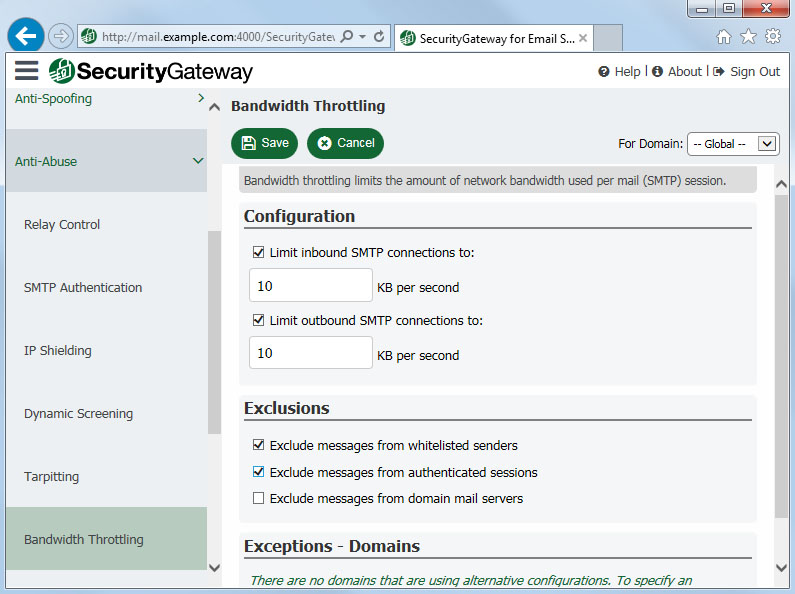Click the Exceptions - Domains heading

[x=332, y=546]
